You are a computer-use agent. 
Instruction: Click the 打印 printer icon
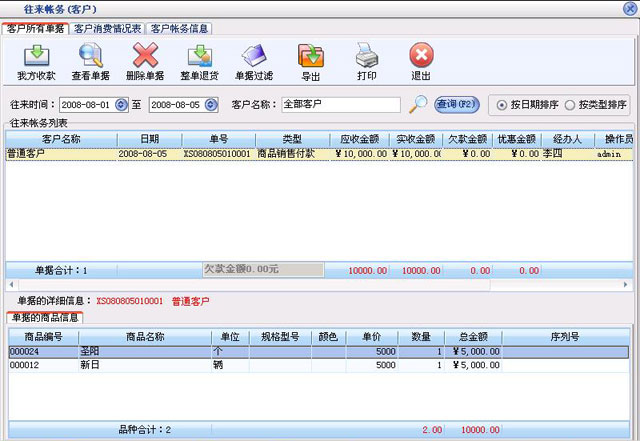tap(367, 55)
